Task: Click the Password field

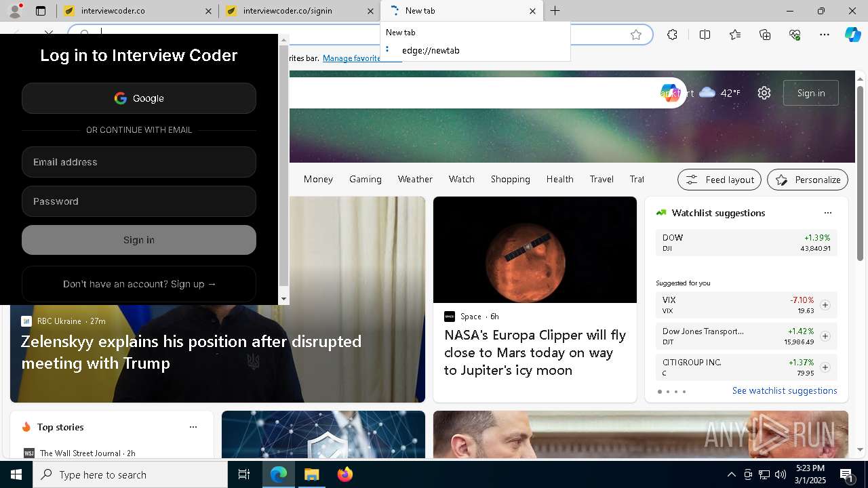Action: [x=139, y=201]
